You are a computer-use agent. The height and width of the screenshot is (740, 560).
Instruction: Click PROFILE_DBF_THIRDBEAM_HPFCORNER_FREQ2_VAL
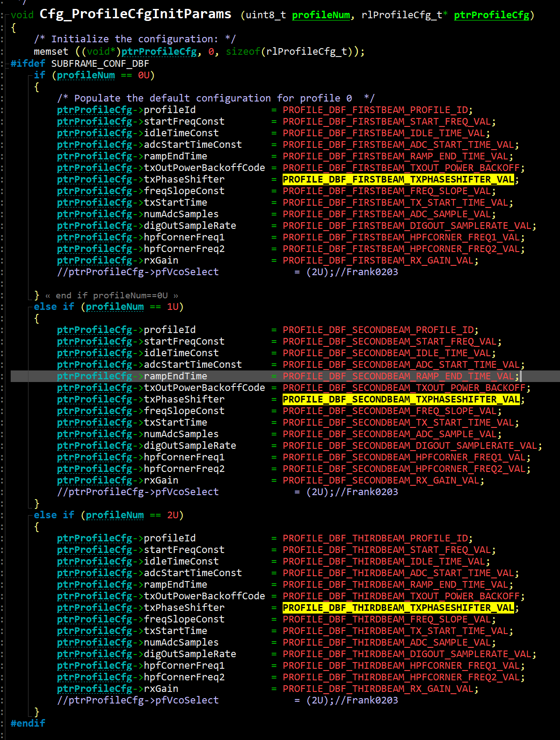402,677
